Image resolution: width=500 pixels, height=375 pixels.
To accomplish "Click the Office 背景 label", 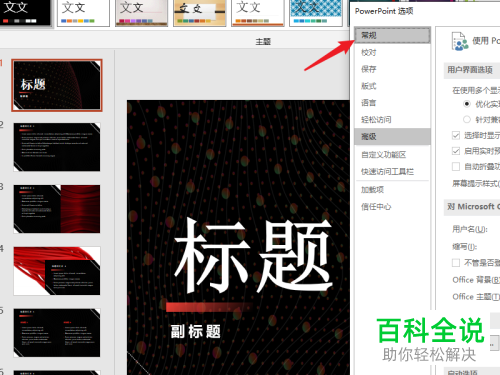I will pyautogui.click(x=476, y=280).
